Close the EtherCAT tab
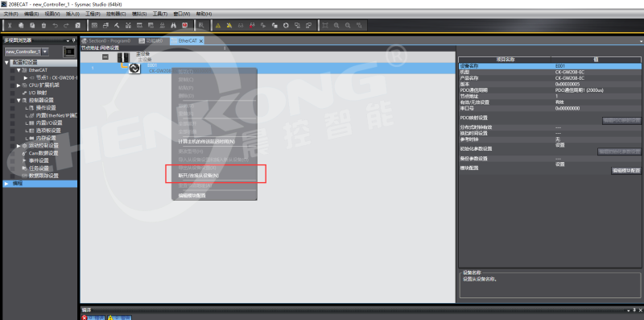The height and width of the screenshot is (320, 644). 201,41
